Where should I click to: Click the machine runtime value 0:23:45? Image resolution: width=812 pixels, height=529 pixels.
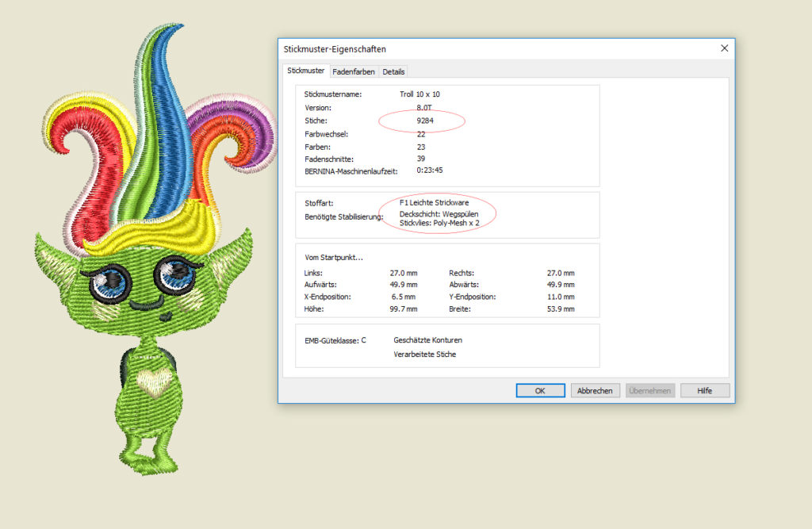430,170
